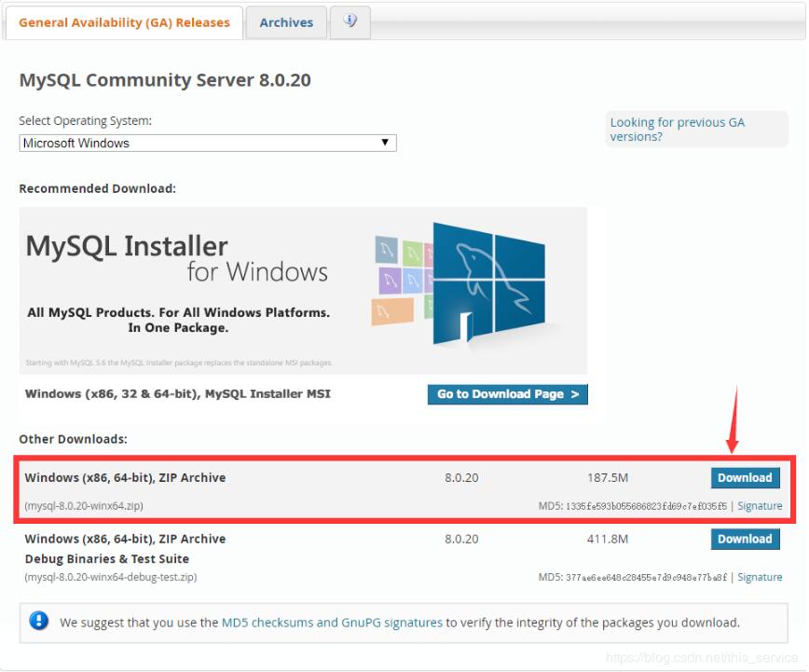Download the mysql-8.0.20-winx64.zip archive
The height and width of the screenshot is (672, 809).
click(745, 477)
